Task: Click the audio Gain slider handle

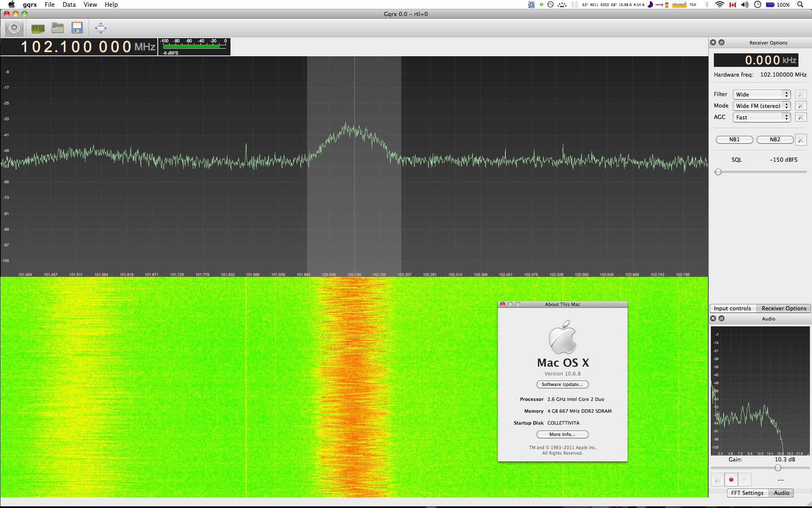Action: [x=778, y=468]
